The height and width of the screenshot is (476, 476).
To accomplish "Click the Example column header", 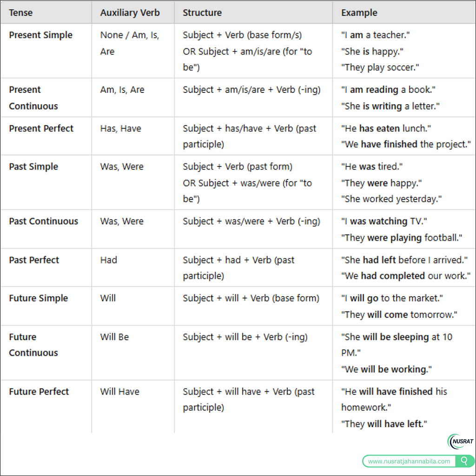I will [359, 13].
